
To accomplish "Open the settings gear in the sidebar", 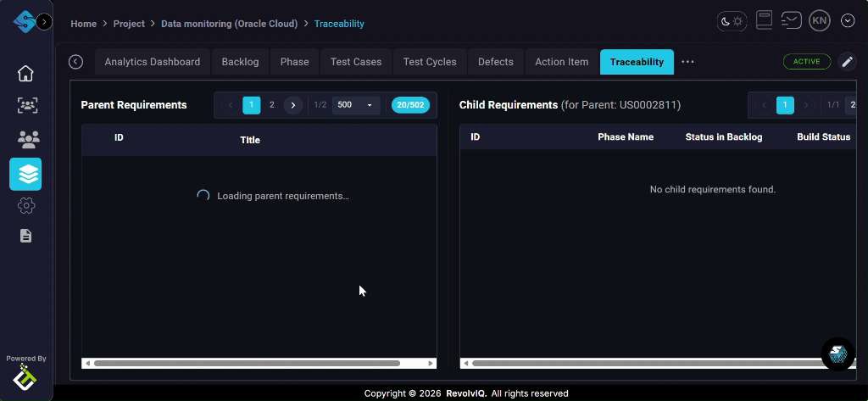I will click(x=25, y=205).
